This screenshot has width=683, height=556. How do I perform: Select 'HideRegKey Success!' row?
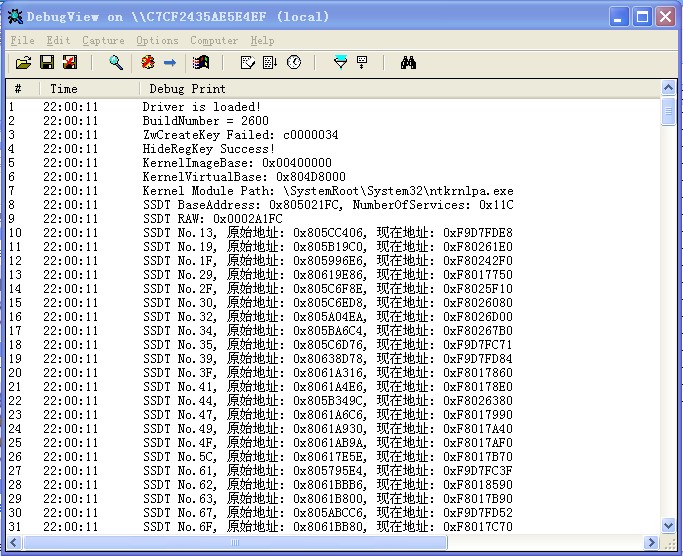(333, 149)
